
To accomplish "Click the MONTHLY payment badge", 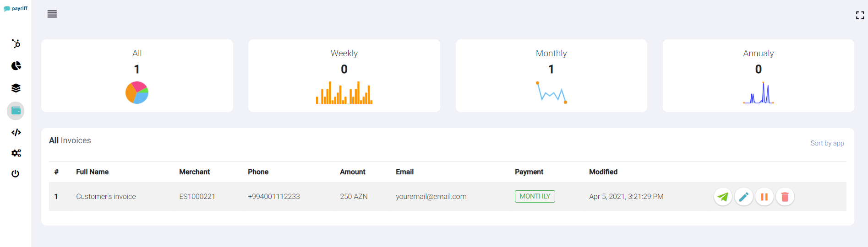I will tap(535, 196).
